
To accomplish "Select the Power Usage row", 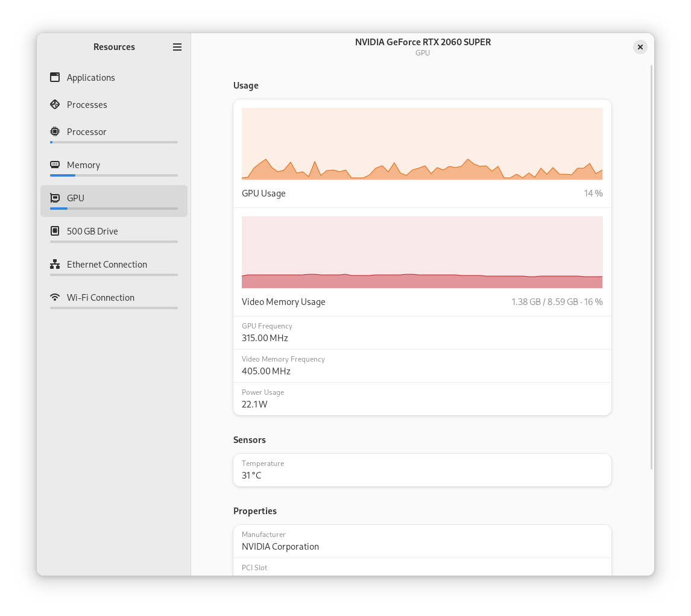I will pyautogui.click(x=422, y=399).
